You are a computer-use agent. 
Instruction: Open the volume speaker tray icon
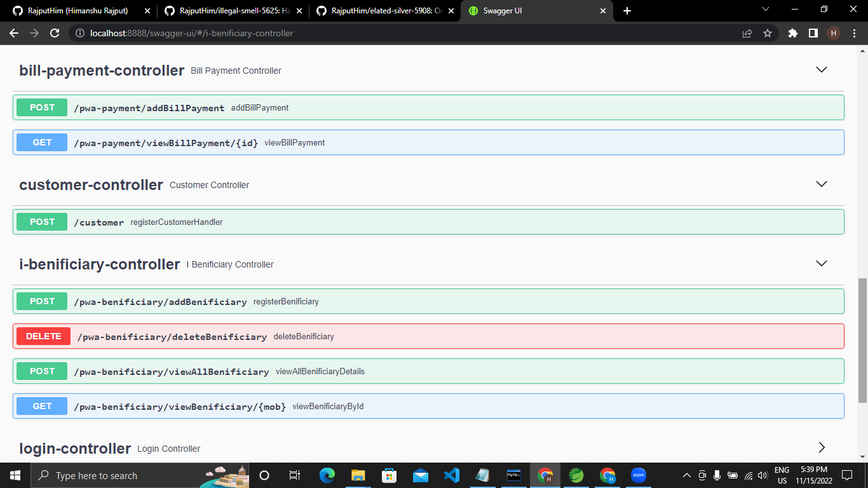click(763, 475)
